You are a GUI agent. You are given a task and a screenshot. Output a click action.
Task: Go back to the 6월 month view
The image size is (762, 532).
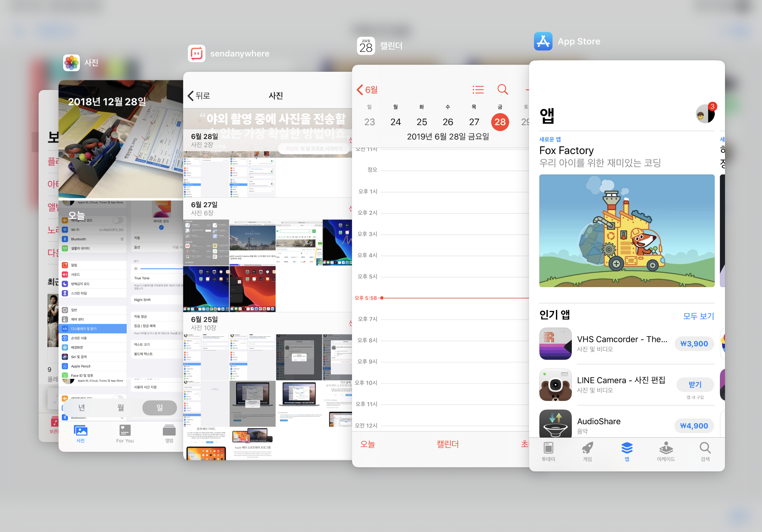(x=367, y=90)
